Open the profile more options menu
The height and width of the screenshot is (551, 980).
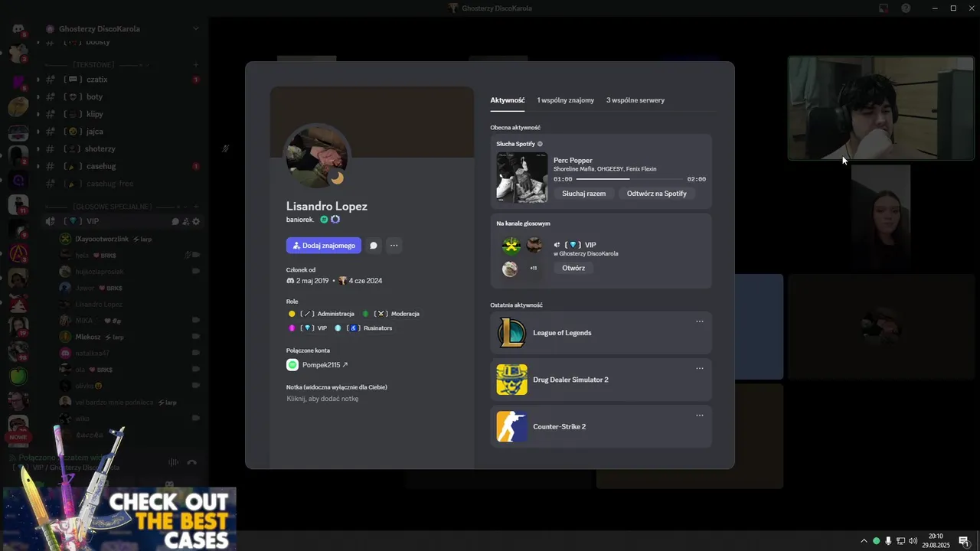tap(394, 246)
